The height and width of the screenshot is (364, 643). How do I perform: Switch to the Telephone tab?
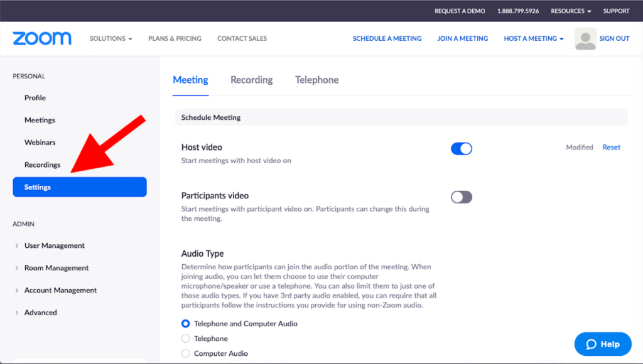[316, 80]
